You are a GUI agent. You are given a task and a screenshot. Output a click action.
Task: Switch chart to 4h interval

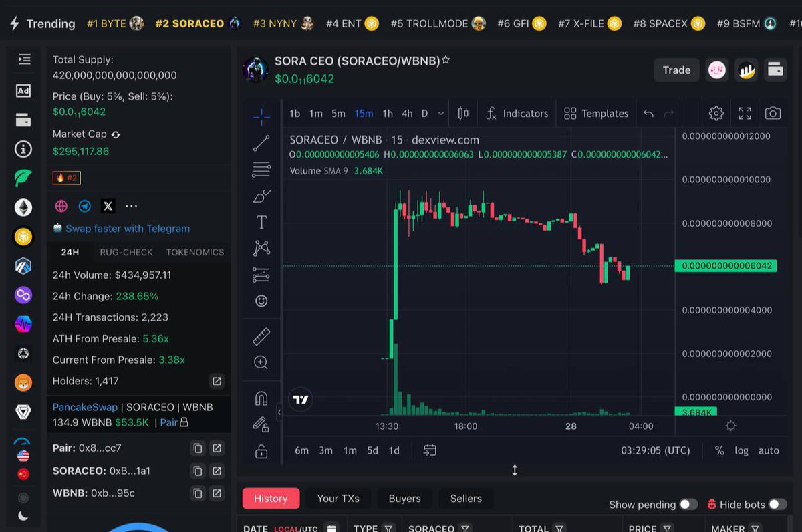pos(407,114)
